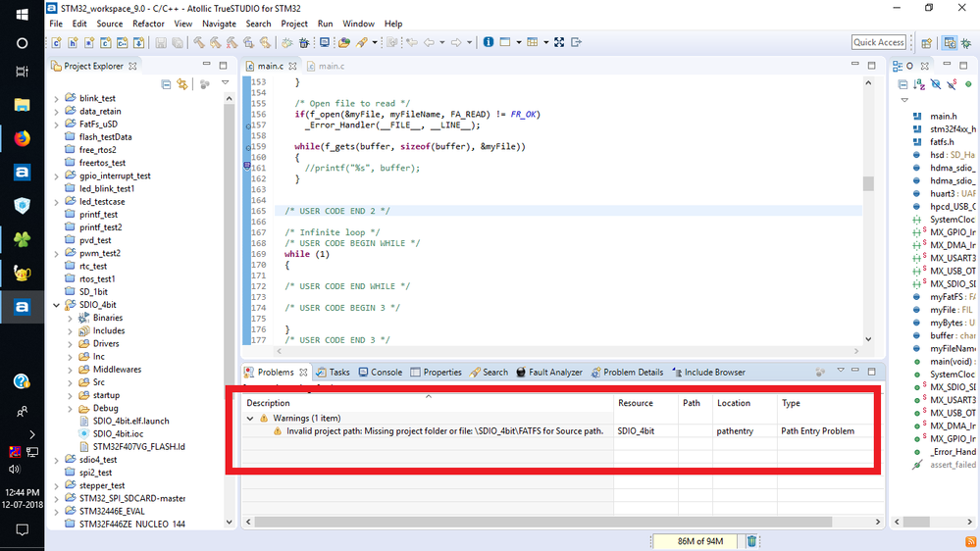Click the blue information icon in the toolbar
The height and width of the screenshot is (551, 980).
489,42
